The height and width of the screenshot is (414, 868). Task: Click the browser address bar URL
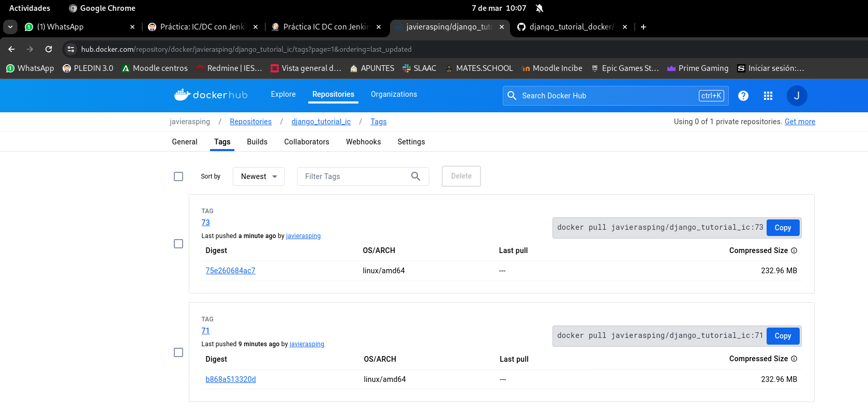coord(246,49)
